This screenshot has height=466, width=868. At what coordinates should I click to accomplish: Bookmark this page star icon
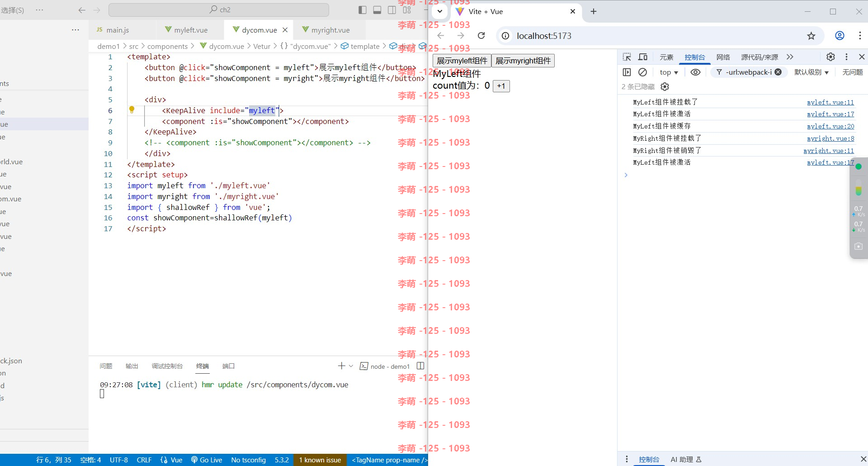point(811,36)
